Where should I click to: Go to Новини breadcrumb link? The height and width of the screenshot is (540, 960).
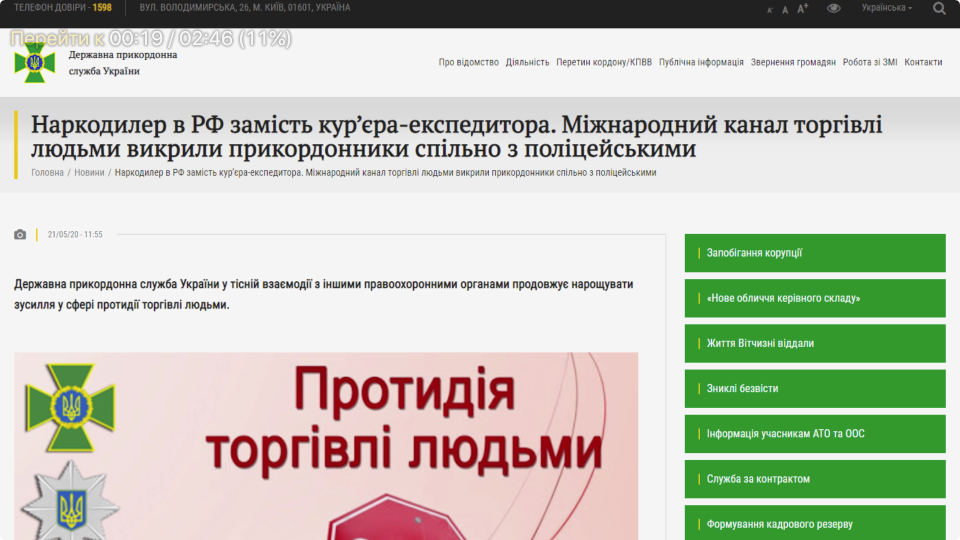[89, 173]
